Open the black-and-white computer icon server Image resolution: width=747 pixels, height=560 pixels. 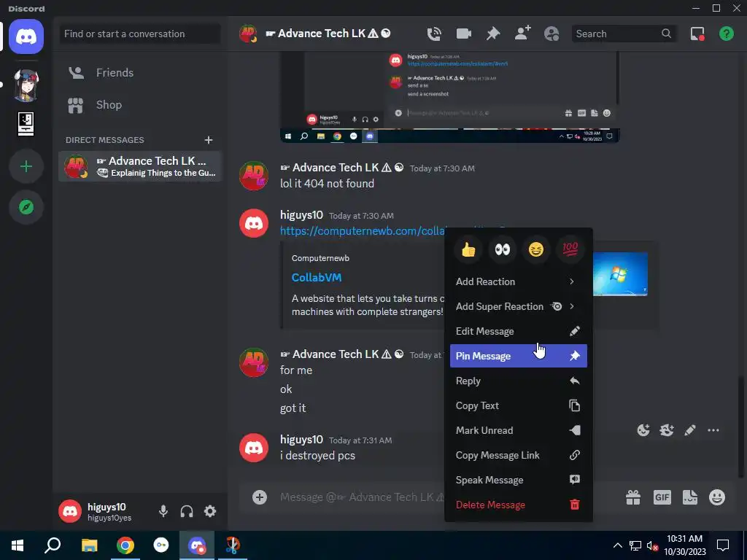pos(26,124)
